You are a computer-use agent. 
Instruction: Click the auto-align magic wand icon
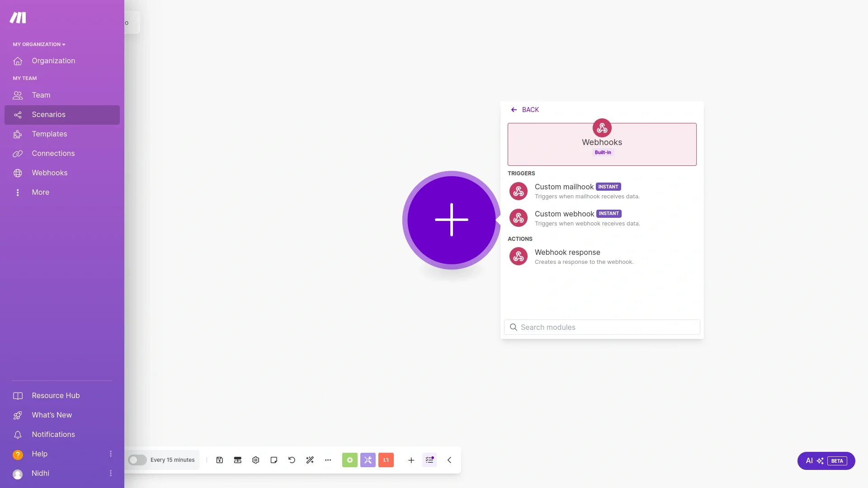[x=310, y=460]
